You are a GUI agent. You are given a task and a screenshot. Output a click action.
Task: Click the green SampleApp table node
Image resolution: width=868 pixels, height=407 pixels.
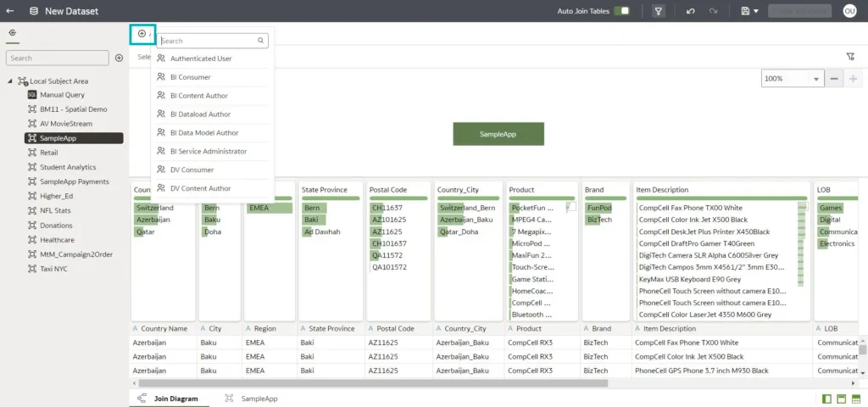(498, 134)
